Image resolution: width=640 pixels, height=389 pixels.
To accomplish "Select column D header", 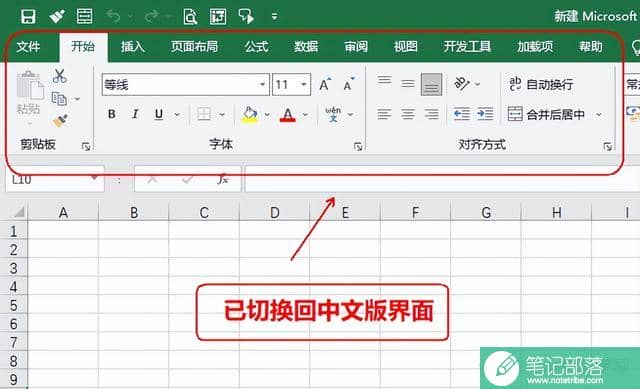I will coord(275,213).
